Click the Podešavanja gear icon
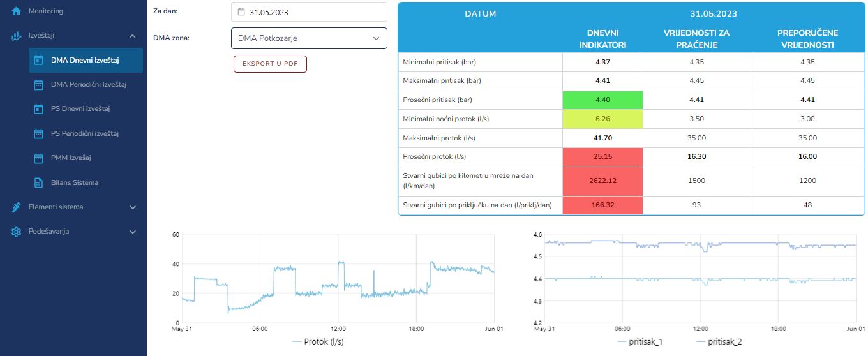The image size is (868, 356). click(x=17, y=232)
